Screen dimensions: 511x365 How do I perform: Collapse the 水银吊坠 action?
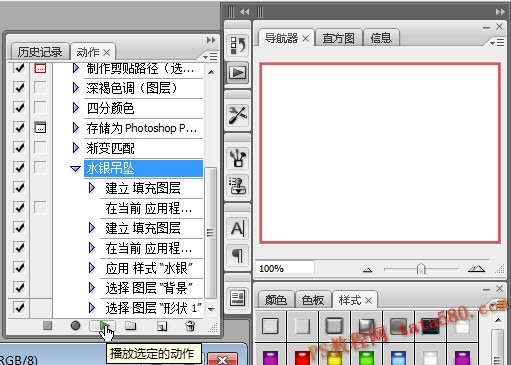click(x=76, y=169)
